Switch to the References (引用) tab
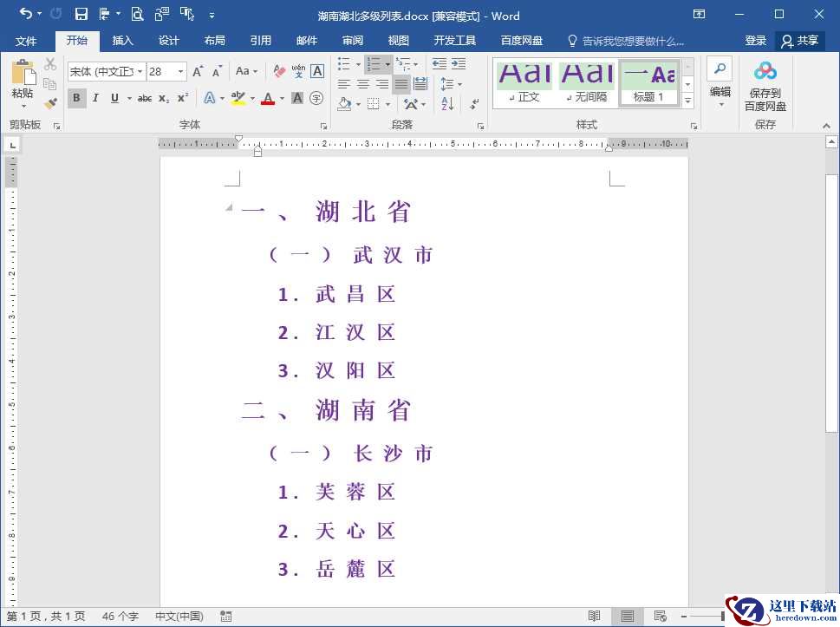This screenshot has height=627, width=840. click(260, 41)
